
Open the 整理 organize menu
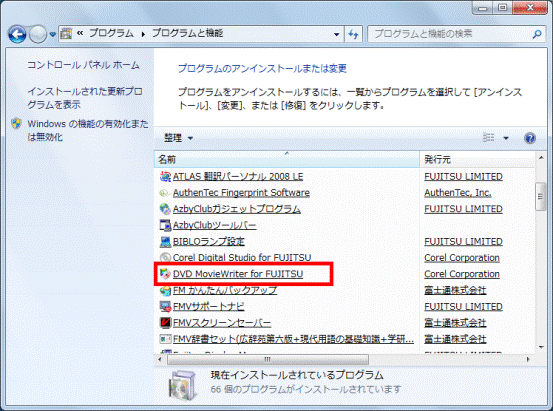[x=178, y=138]
